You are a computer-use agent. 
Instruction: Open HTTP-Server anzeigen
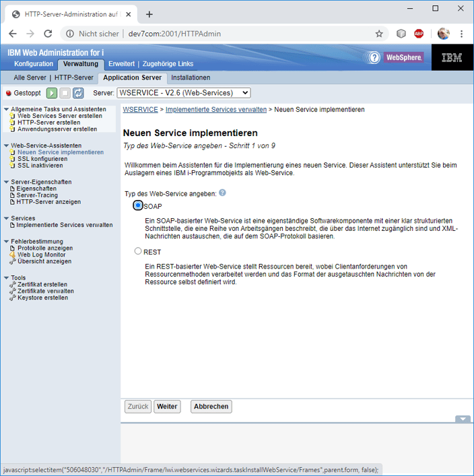click(x=48, y=202)
